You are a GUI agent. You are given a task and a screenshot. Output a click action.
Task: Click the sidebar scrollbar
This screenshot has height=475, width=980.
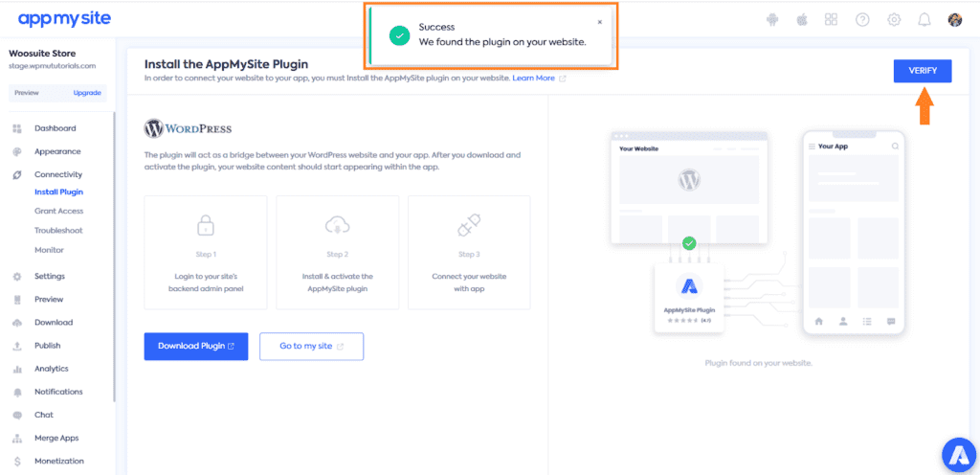click(114, 257)
